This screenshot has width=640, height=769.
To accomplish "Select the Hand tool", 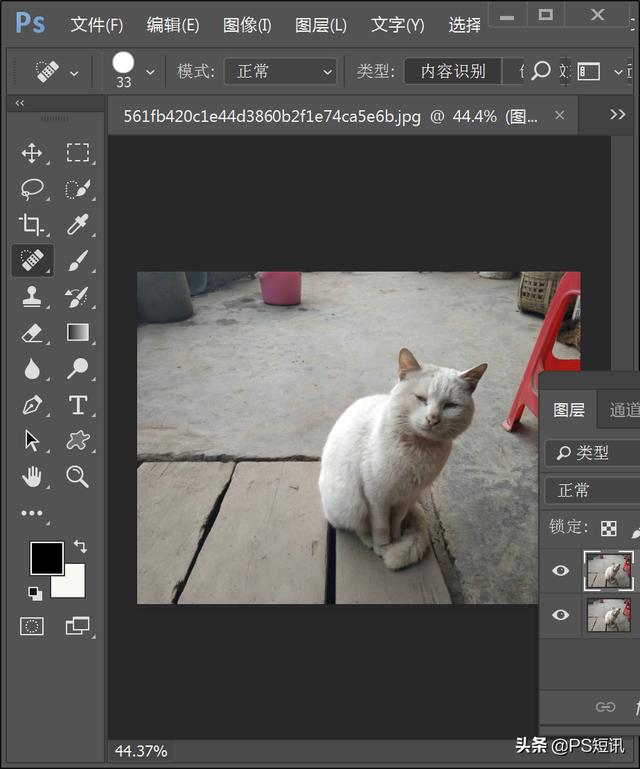I will (32, 477).
